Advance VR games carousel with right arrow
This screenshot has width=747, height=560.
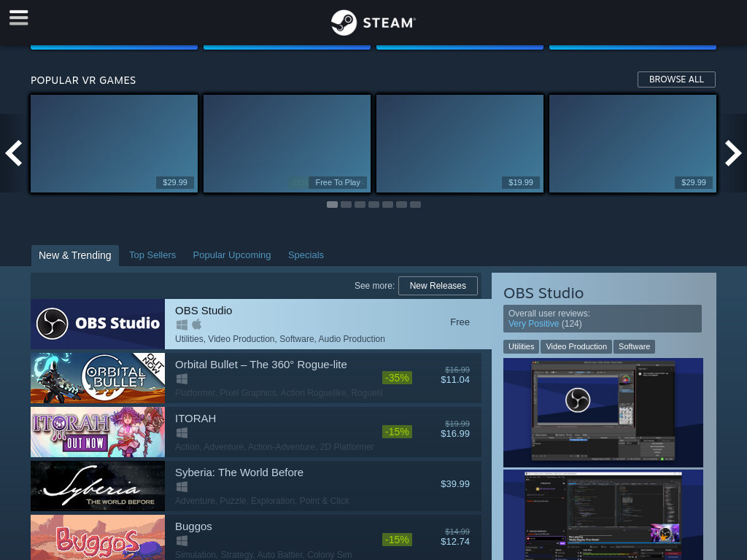[x=733, y=153]
